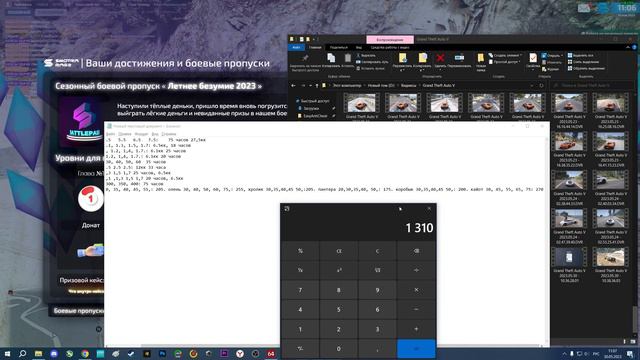Click Select all in Explorer ribbon
The width and height of the screenshot is (640, 360).
(581, 55)
